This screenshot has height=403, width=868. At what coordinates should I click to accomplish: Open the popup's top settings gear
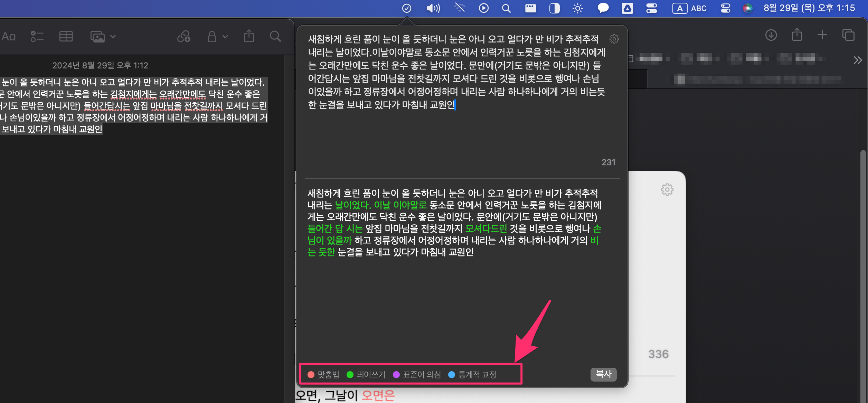[x=614, y=39]
